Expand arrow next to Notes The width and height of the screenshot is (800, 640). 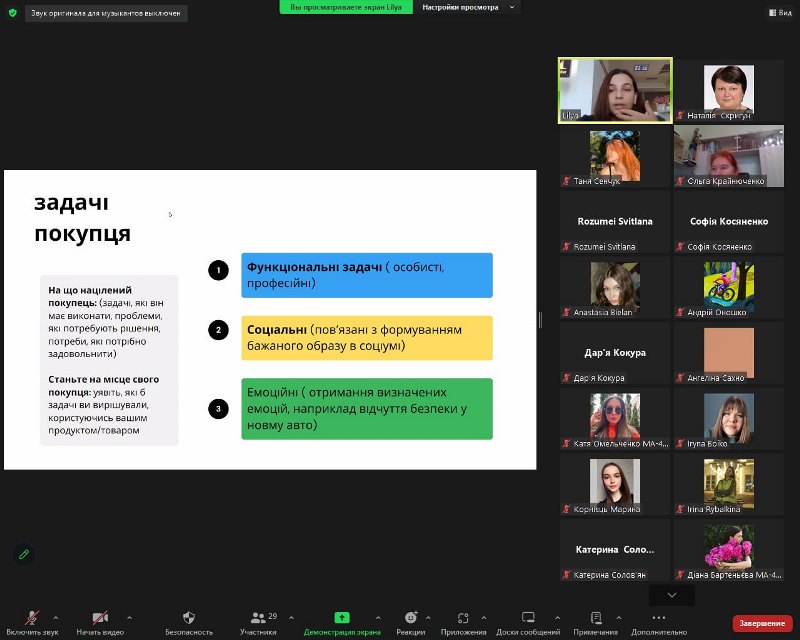(x=618, y=618)
